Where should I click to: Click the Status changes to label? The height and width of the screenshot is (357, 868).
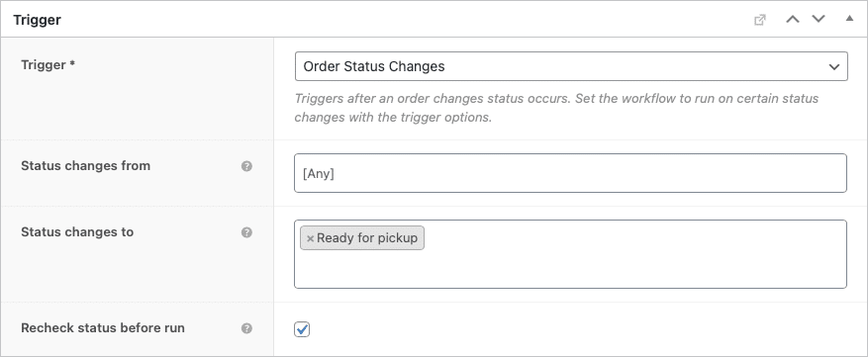click(77, 232)
